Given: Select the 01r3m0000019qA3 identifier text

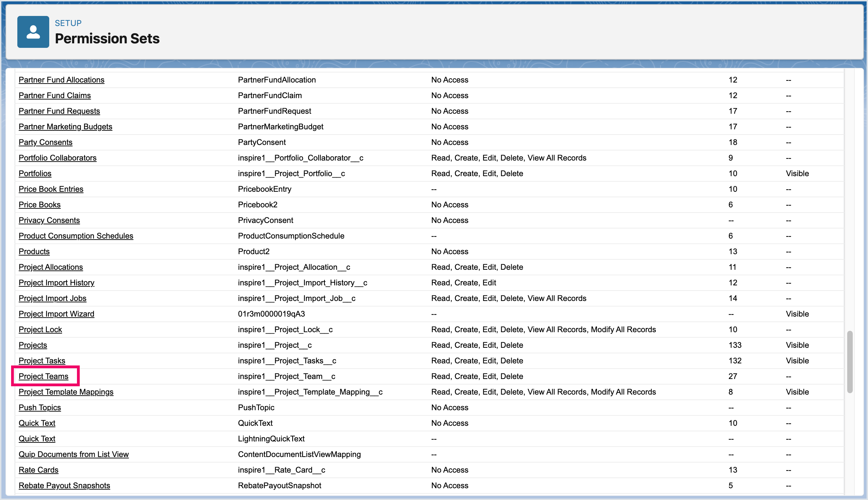Looking at the screenshot, I should point(271,314).
